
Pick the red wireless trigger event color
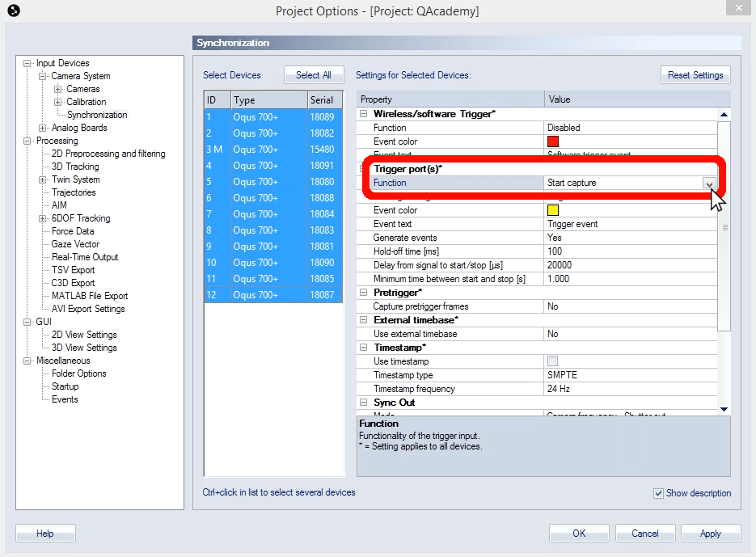tap(553, 141)
